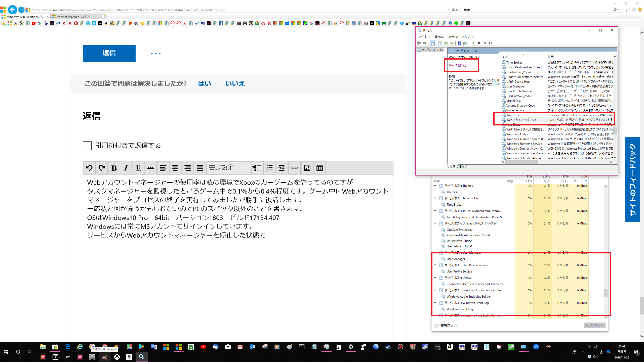Open browser settings gear icon
The height and width of the screenshot is (362, 644).
point(634,10)
